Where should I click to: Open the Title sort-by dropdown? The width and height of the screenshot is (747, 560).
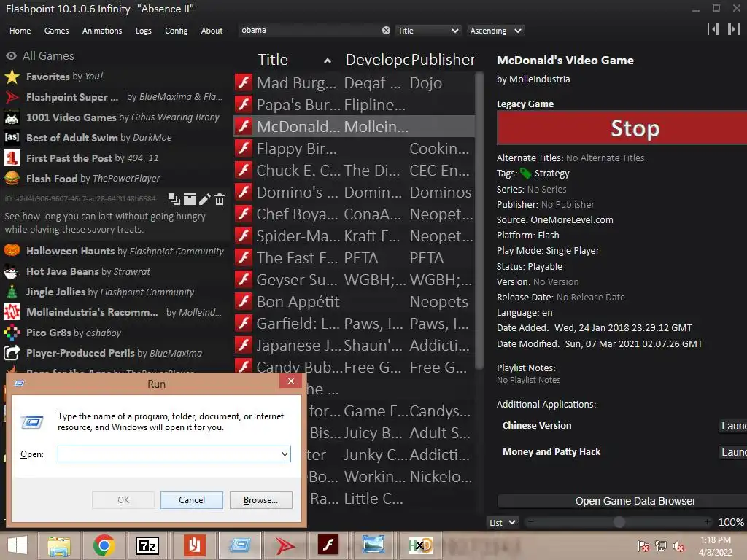[427, 31]
